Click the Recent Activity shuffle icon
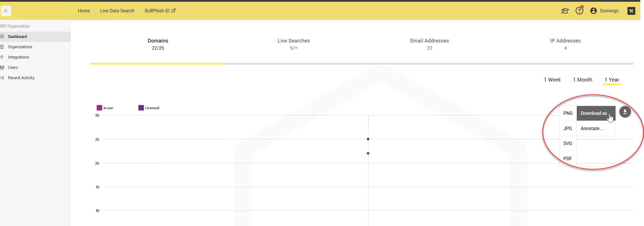 click(2, 78)
